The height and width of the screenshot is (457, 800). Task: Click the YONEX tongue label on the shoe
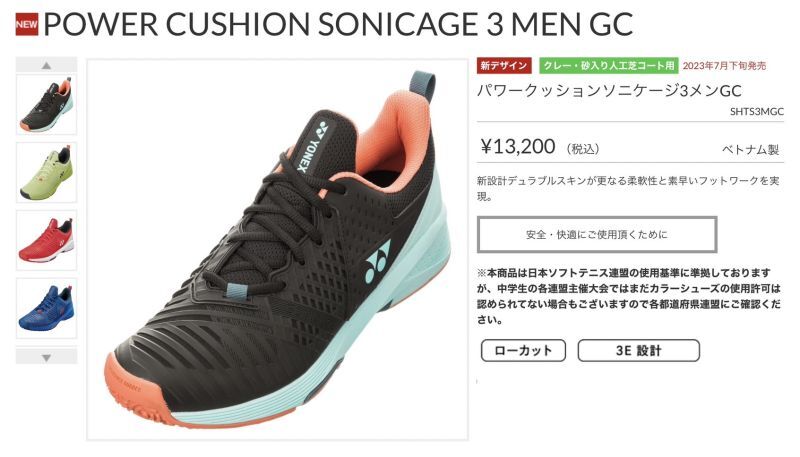pos(311,147)
